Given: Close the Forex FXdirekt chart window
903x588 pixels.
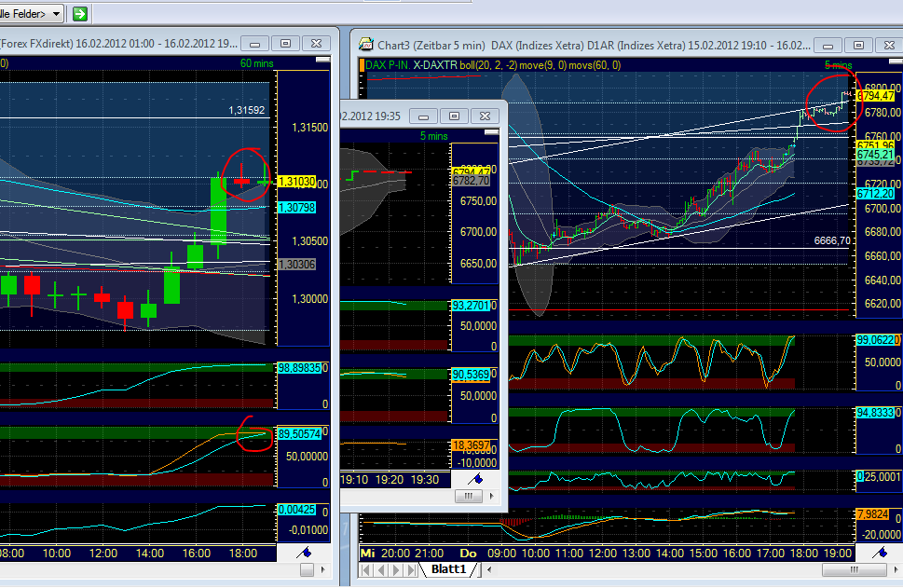Looking at the screenshot, I should click(x=316, y=44).
